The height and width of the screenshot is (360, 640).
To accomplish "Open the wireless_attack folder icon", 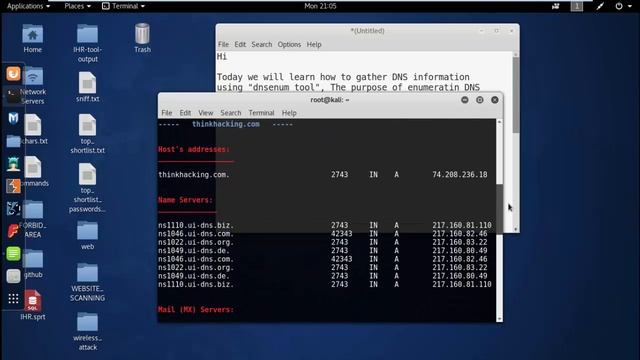I will [x=87, y=331].
